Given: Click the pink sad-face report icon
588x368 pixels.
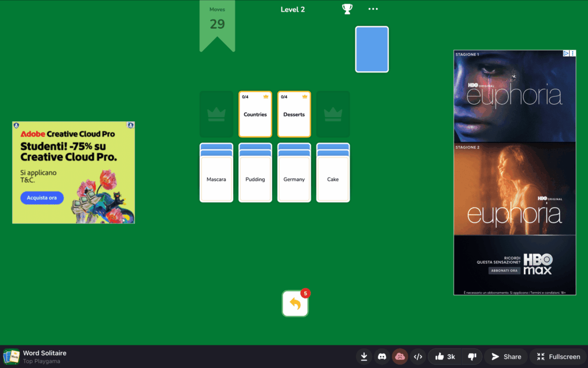Looking at the screenshot, I should [x=400, y=356].
